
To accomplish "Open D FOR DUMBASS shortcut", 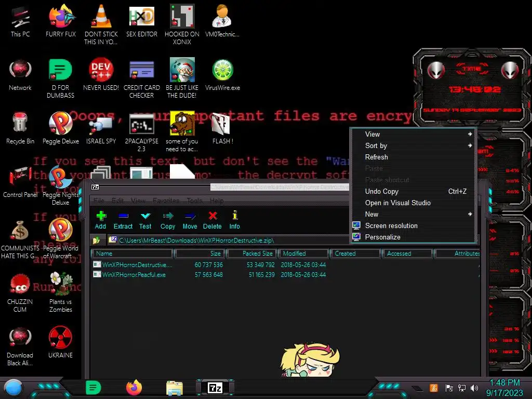I will tap(61, 78).
